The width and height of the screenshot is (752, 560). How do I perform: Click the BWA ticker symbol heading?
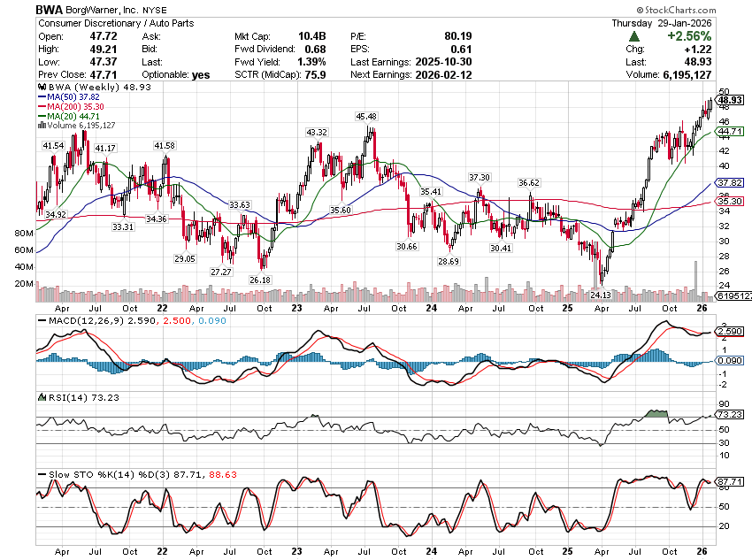coord(49,9)
